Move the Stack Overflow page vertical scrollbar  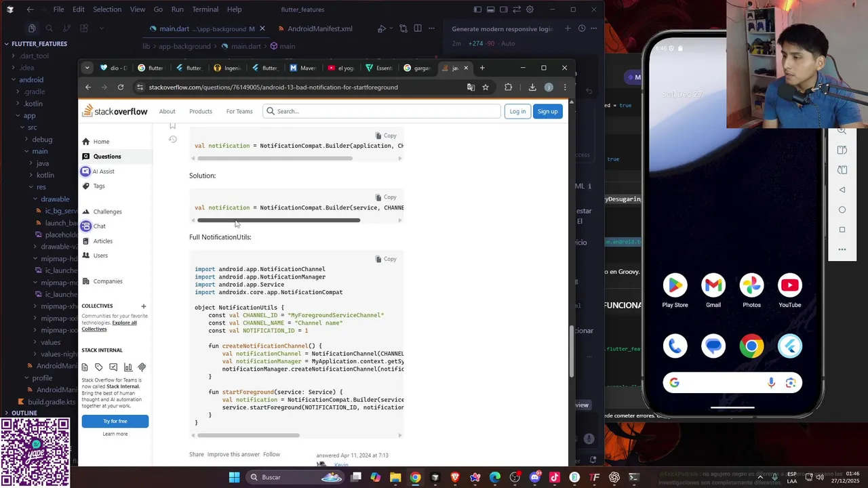pos(571,351)
